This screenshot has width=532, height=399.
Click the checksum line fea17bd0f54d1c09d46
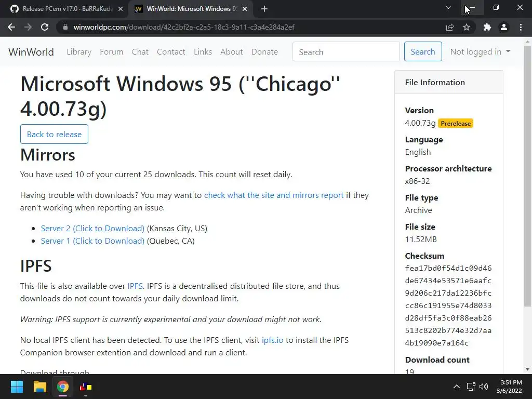click(x=448, y=268)
